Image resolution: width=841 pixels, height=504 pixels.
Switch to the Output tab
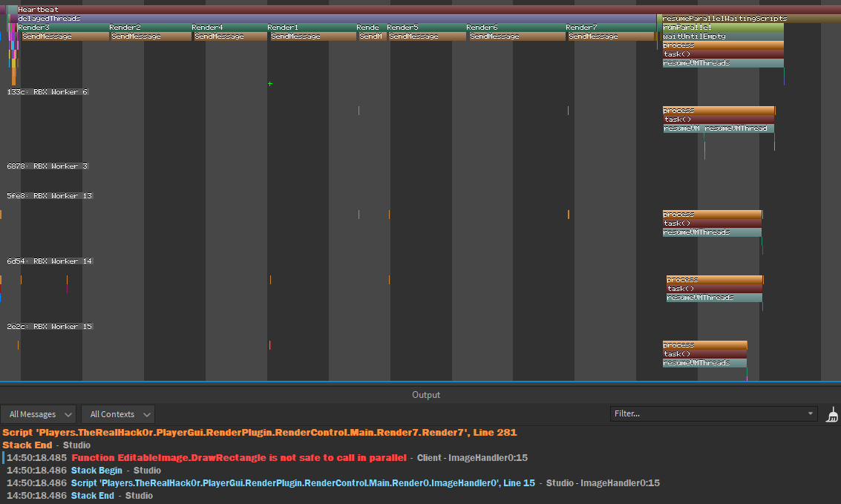coord(425,394)
